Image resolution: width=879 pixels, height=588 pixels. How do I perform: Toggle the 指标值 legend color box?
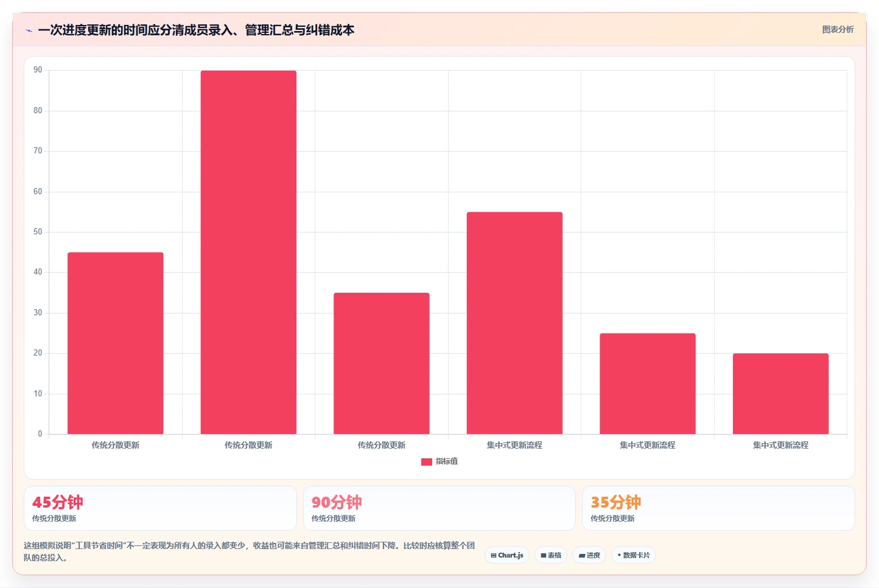pos(427,462)
